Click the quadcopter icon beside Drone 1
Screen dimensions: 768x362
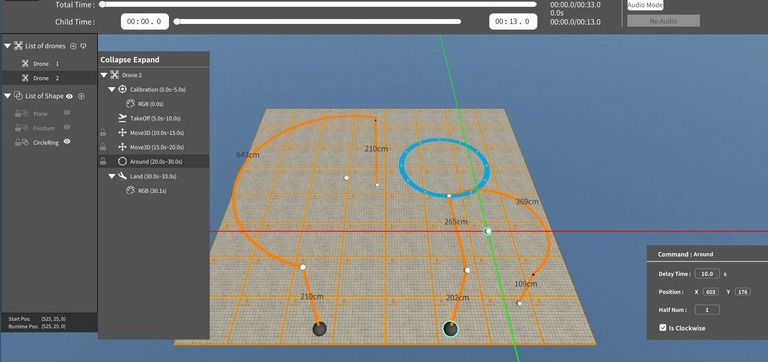coord(25,64)
